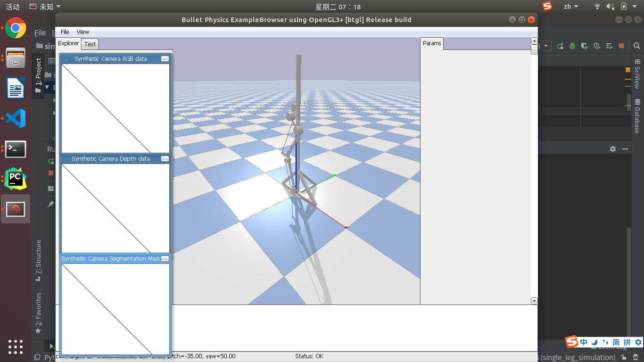This screenshot has width=644, height=362.
Task: Click the Concurrency diagram run icon
Action: pyautogui.click(x=609, y=46)
